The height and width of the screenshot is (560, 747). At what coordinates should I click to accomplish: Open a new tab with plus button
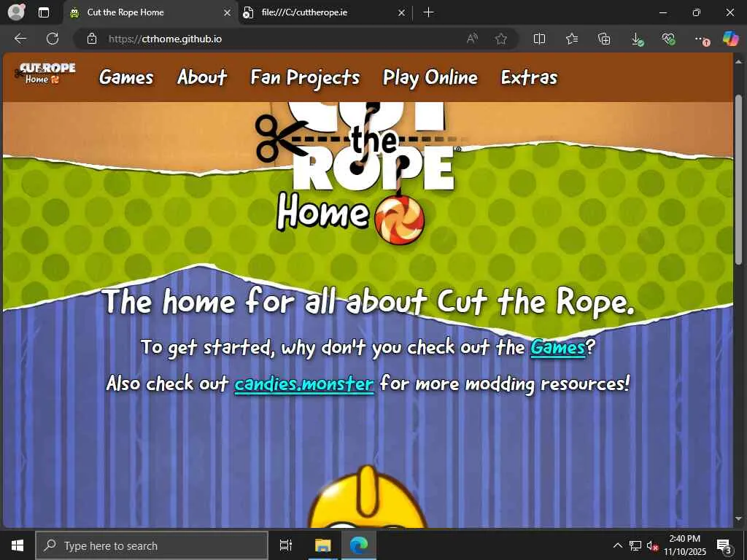point(428,12)
